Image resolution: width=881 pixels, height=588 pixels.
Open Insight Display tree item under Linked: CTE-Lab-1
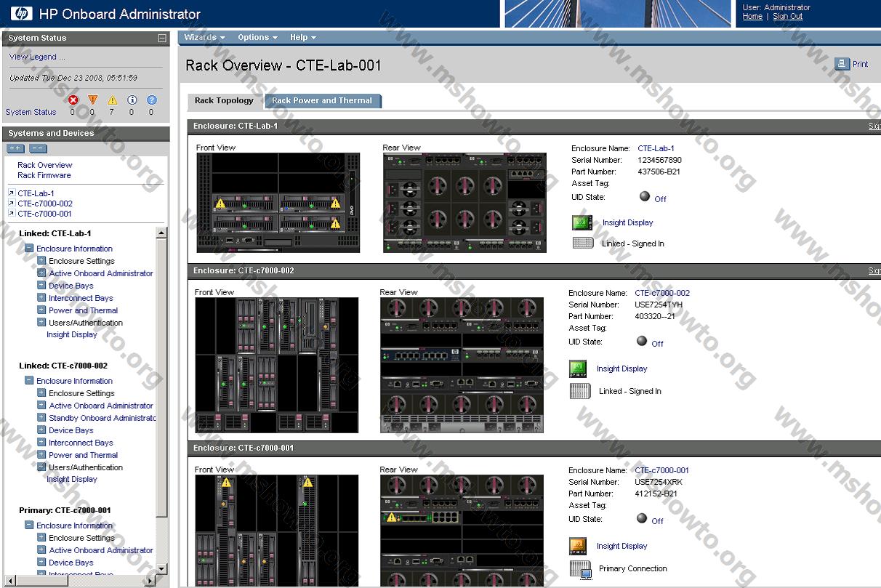click(72, 334)
